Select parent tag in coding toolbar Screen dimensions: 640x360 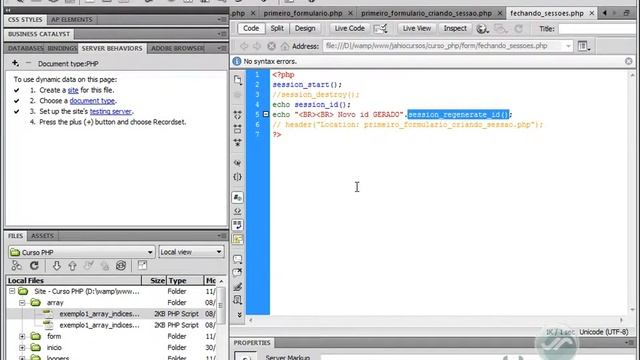238,163
